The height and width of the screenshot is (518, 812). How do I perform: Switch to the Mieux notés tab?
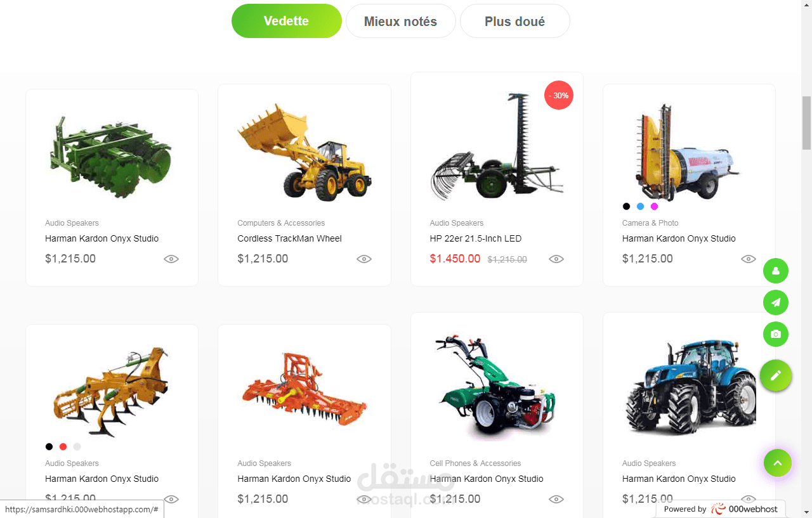[x=400, y=22]
